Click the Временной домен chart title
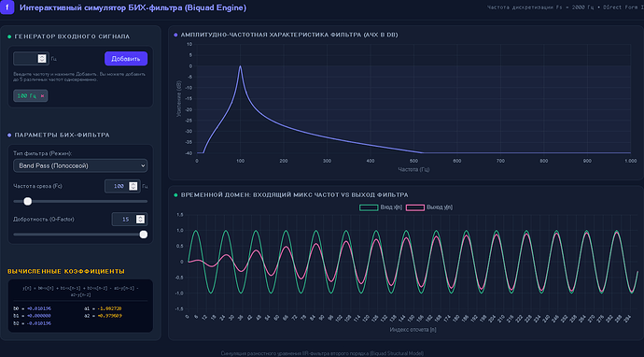Viewport: 644px width, 357px height. point(295,195)
